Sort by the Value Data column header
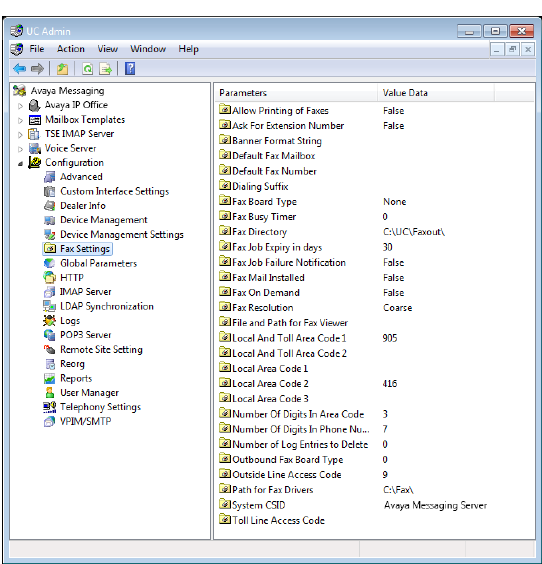The width and height of the screenshot is (542, 564). 436,93
